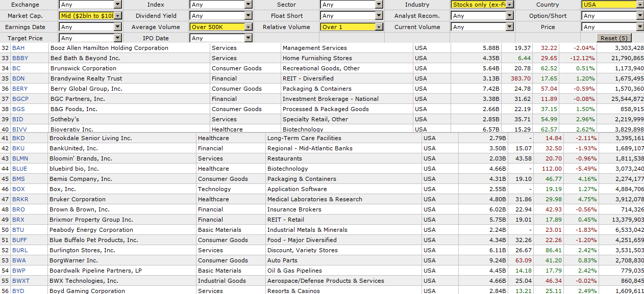Open the Market Cap. Mid filter dropdown
The image size is (644, 294).
[x=90, y=16]
